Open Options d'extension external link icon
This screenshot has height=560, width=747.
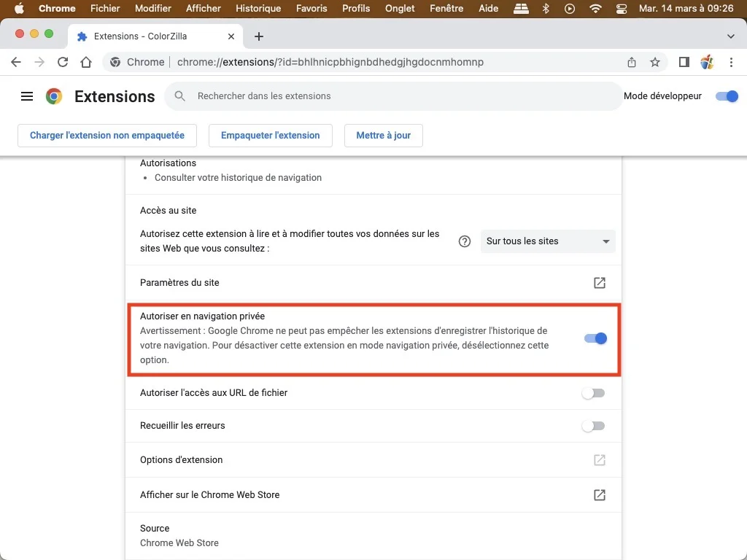coord(600,460)
